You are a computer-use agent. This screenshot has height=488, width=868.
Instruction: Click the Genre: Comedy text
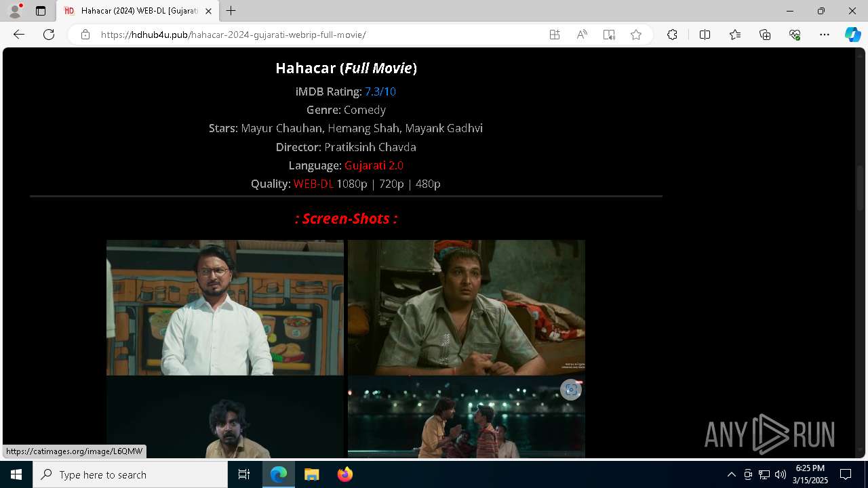[346, 110]
